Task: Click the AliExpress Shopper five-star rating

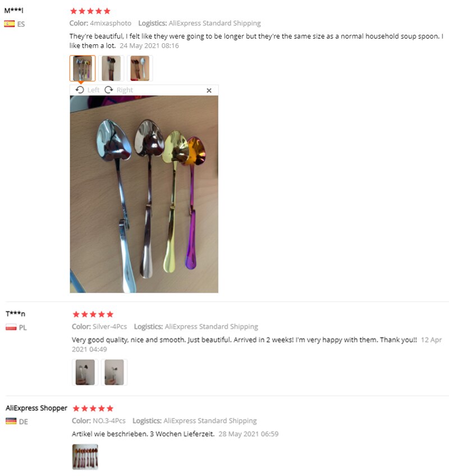Action: click(93, 409)
